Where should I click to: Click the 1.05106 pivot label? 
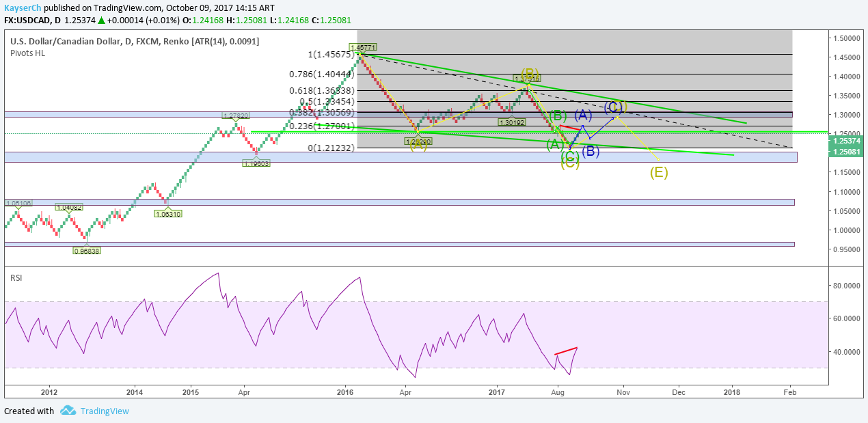(x=17, y=203)
